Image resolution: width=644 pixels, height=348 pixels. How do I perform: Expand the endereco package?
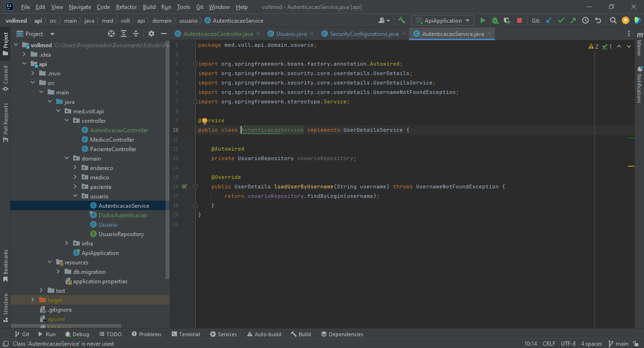(75, 168)
